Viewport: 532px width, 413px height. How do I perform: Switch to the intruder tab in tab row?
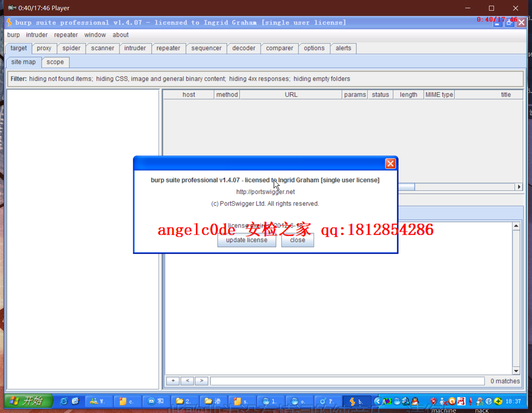pyautogui.click(x=135, y=48)
